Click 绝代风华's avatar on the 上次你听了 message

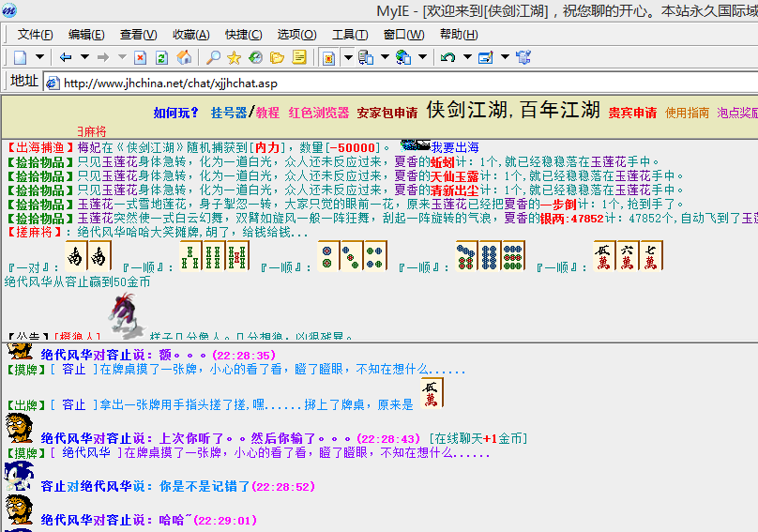pos(20,428)
